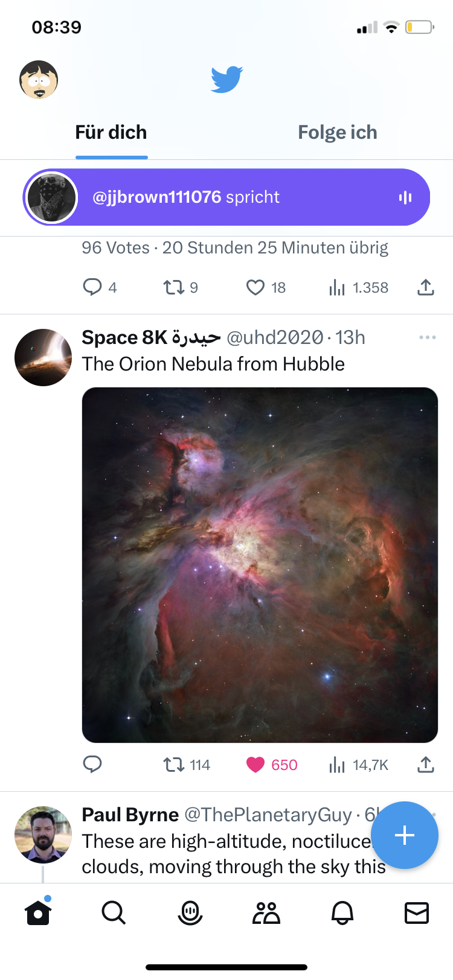Open the Orion Nebula image
453x980 pixels.
coord(260,565)
